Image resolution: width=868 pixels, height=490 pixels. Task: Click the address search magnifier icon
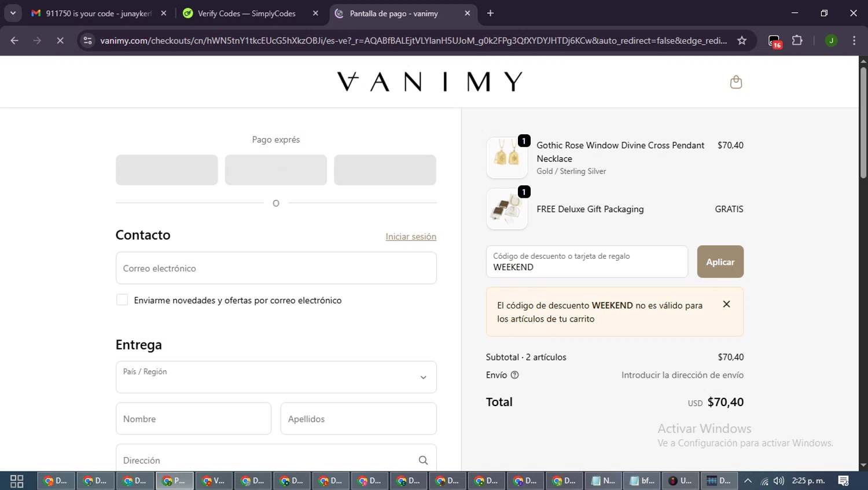pyautogui.click(x=423, y=460)
